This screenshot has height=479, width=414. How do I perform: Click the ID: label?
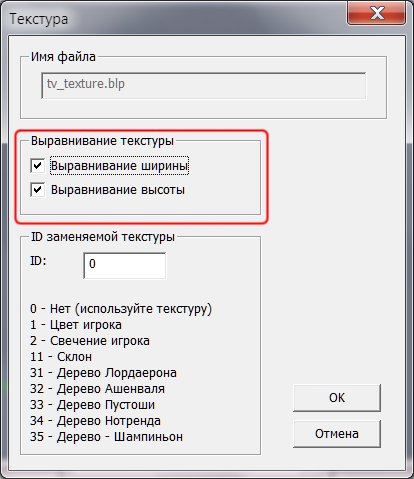click(x=38, y=261)
